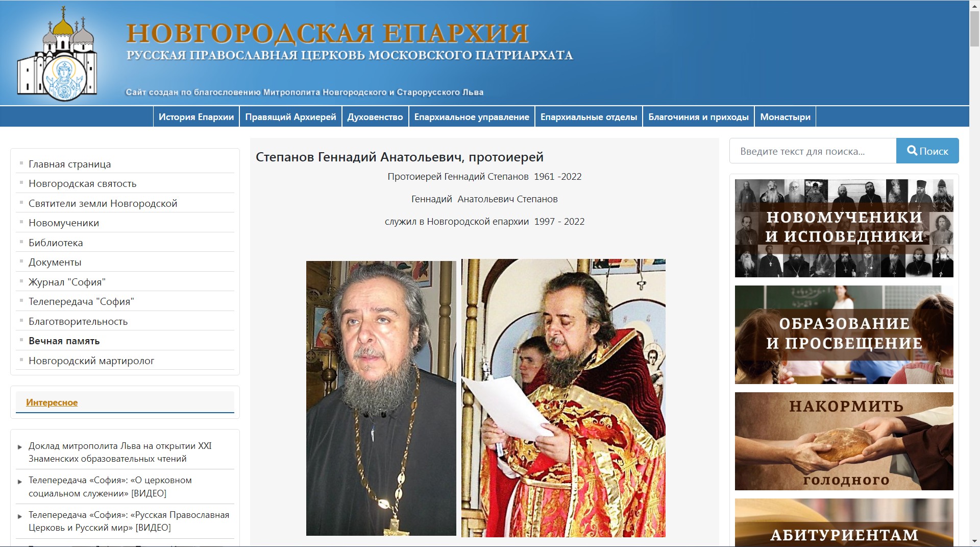
Task: Open Накормить голодного banner
Action: (x=844, y=441)
